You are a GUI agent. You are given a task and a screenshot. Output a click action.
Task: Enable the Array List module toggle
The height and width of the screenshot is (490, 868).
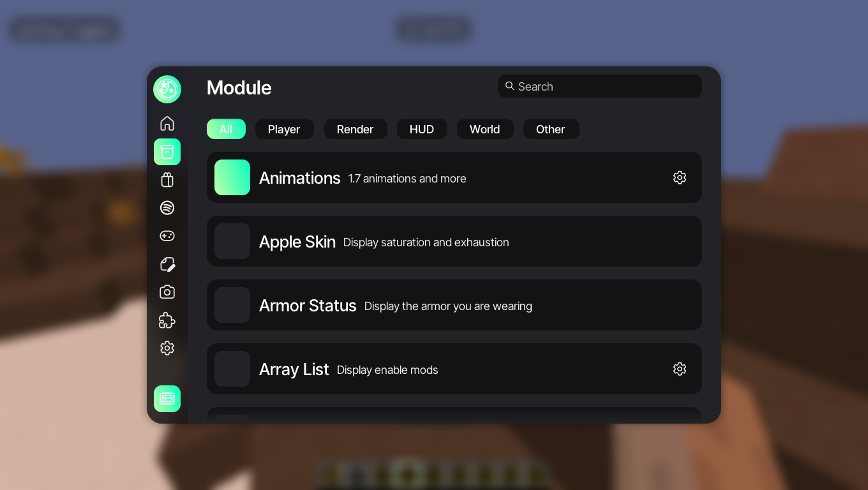[232, 369]
